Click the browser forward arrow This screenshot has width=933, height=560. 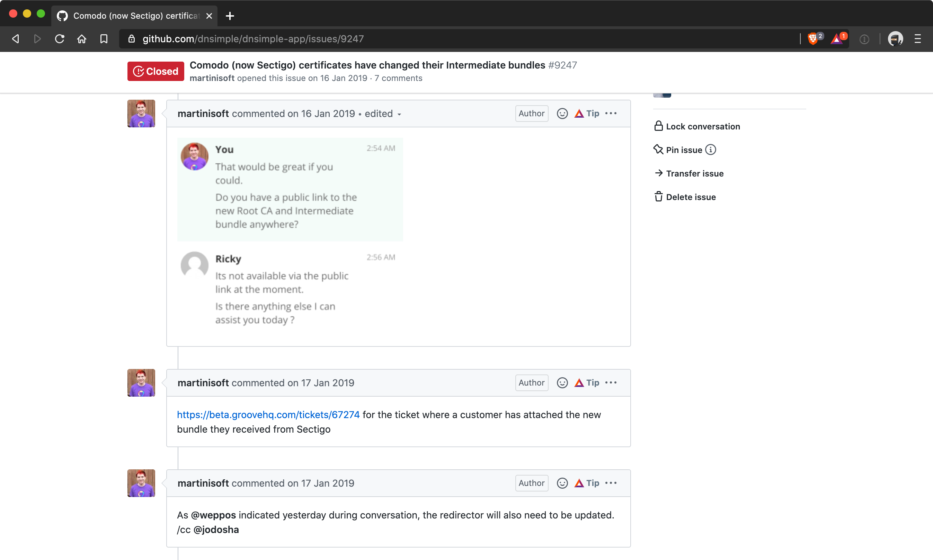click(37, 39)
